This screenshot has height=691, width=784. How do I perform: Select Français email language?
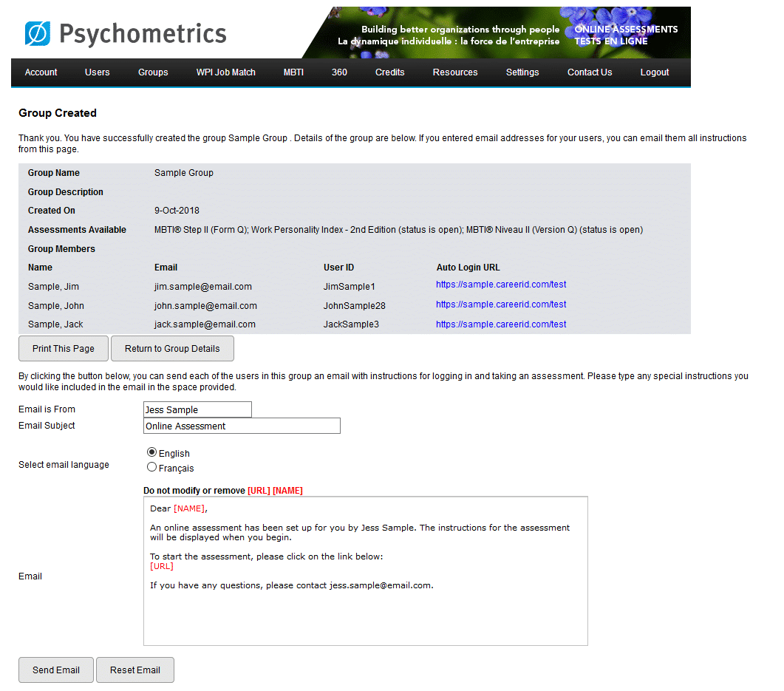tap(151, 467)
